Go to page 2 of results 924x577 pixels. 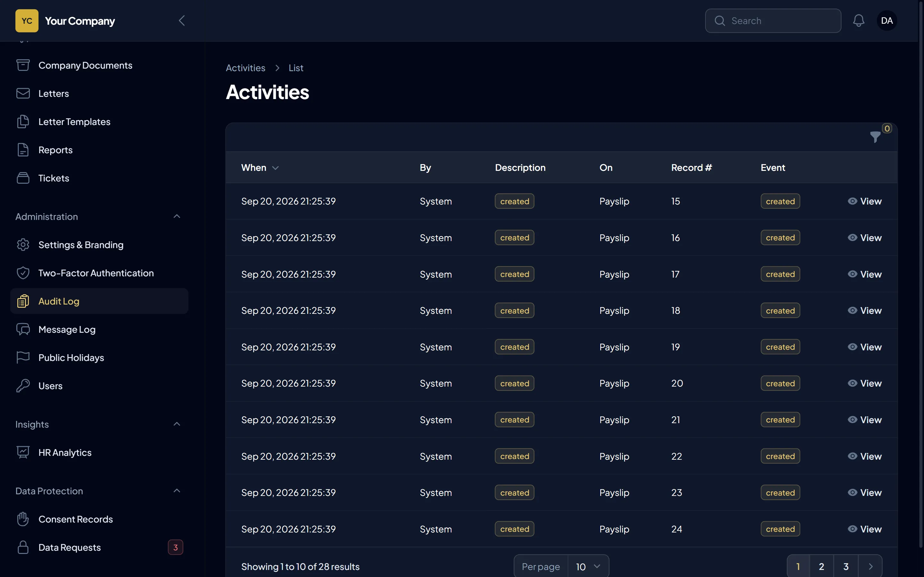tap(821, 567)
